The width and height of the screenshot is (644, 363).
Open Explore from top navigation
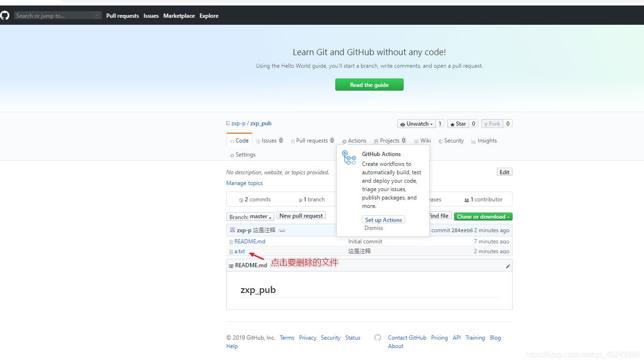coord(209,16)
